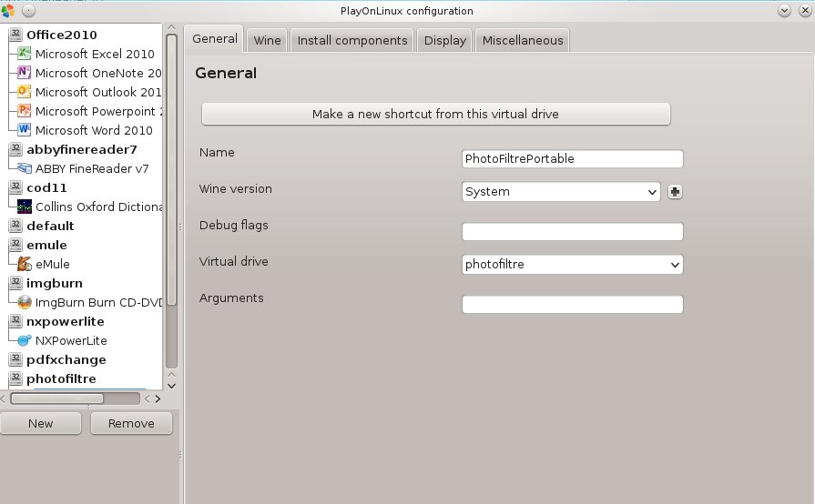Click the Remove button

coord(131,424)
